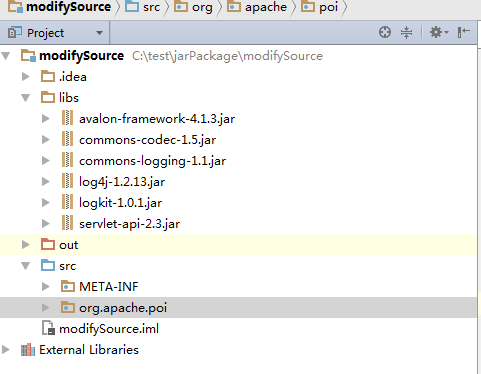Click the commons-logging-1.1.jar archive icon
This screenshot has height=374, width=481.
(67, 160)
